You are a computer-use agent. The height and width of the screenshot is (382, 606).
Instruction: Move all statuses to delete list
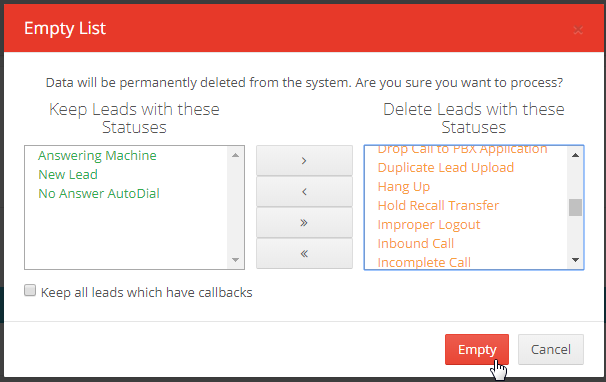pos(304,222)
